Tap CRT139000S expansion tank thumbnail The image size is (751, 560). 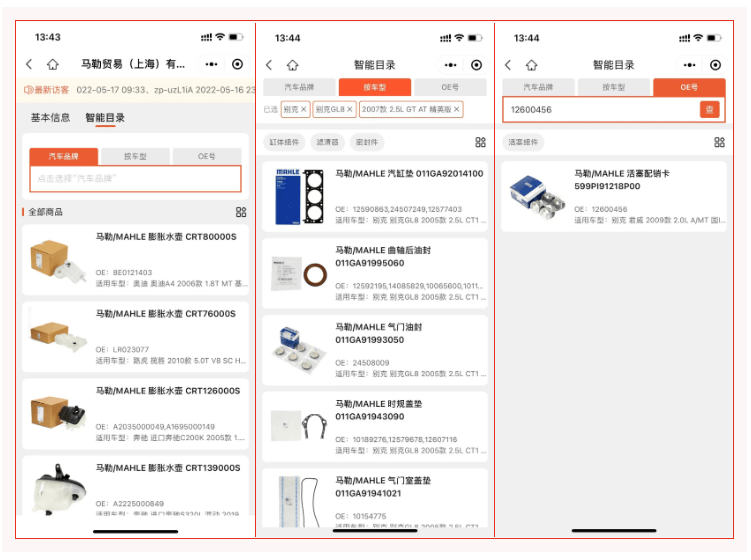[x=60, y=489]
